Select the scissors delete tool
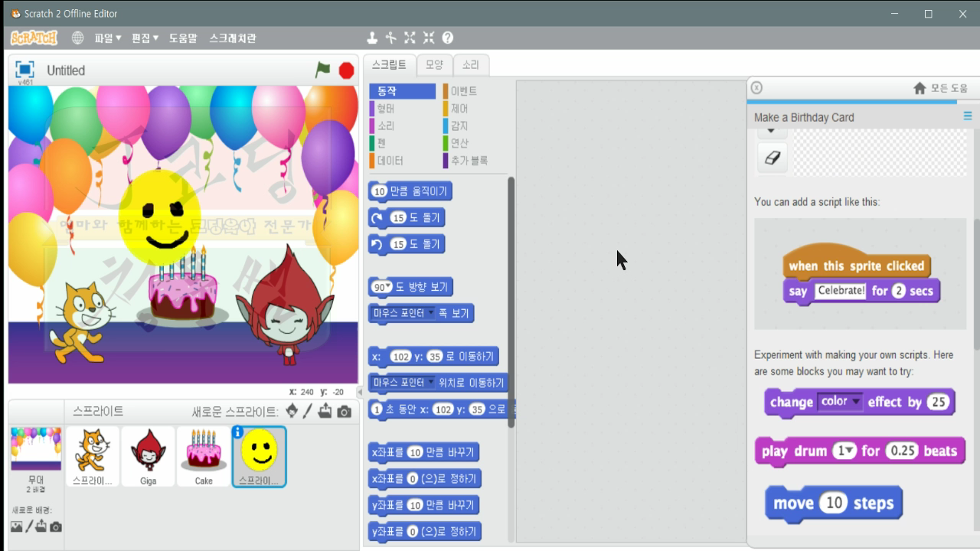The image size is (980, 551). pos(390,37)
